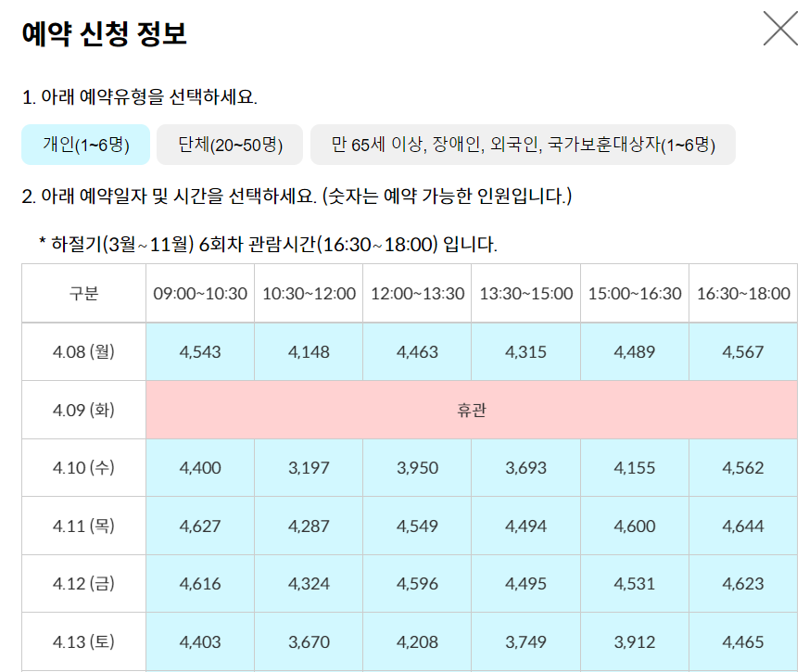Screen dimensions: 809x672
Task: Select 4.11 (목) 15:00~16:30 time slot
Action: coord(633,526)
